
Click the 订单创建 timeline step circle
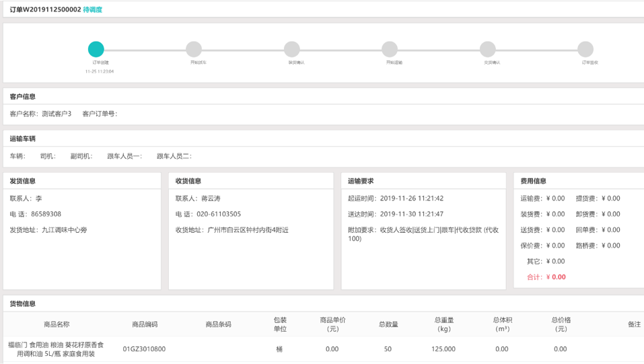[x=96, y=49]
